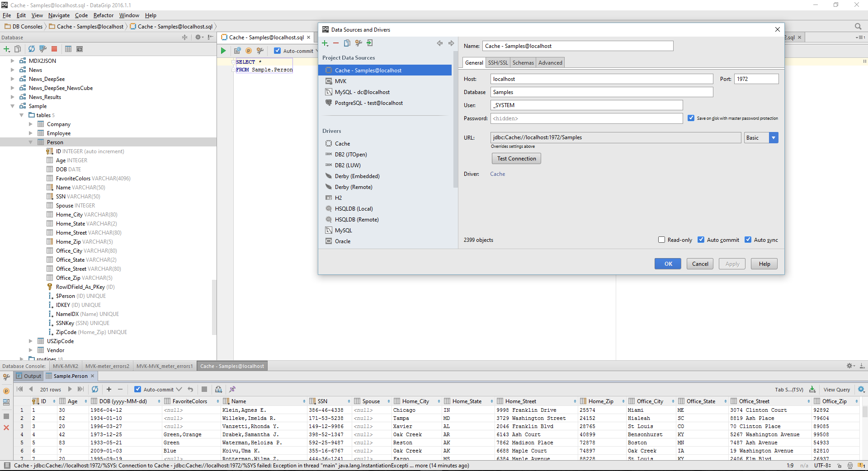Open table editor icon in Database toolbar
Image resolution: width=868 pixels, height=471 pixels.
point(68,49)
